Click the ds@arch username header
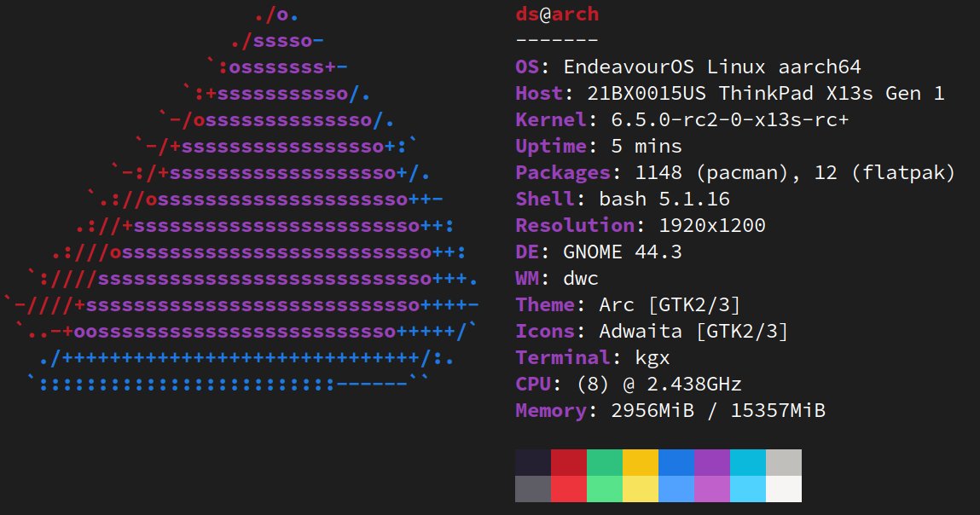This screenshot has height=515, width=980. [x=557, y=14]
